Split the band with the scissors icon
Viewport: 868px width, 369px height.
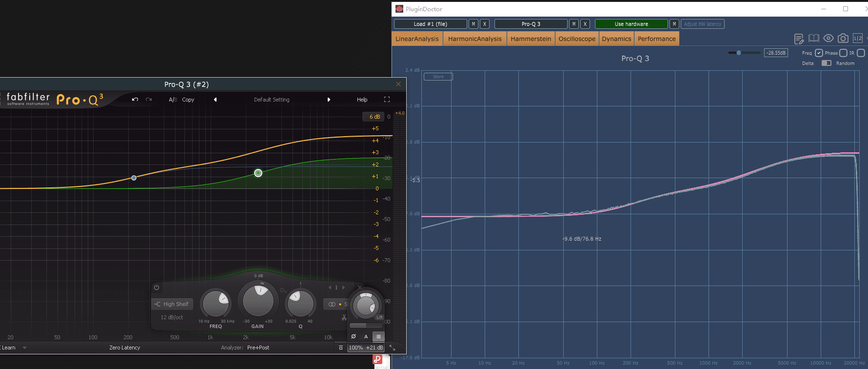344,317
